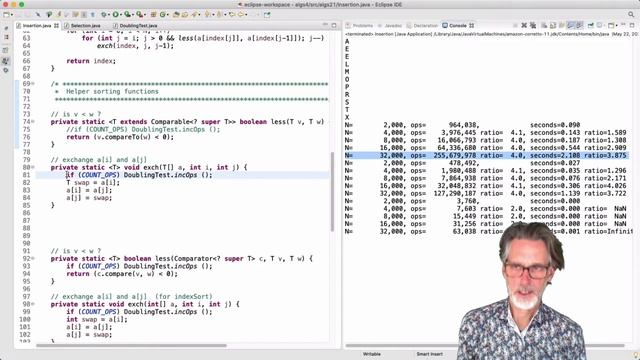The width and height of the screenshot is (640, 360).
Task: Click the Previous Annotation icon
Action: click(219, 15)
